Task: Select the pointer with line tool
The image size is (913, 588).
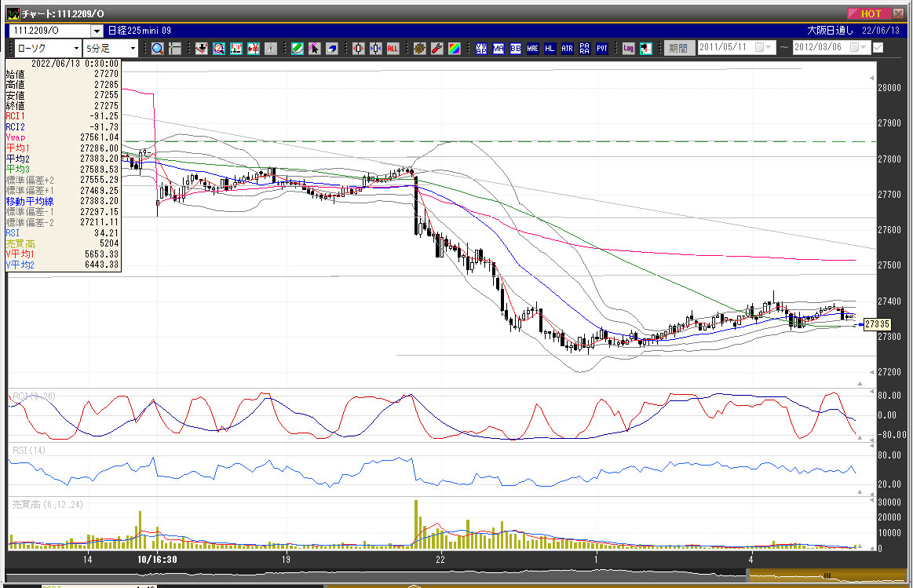Action: (x=315, y=49)
